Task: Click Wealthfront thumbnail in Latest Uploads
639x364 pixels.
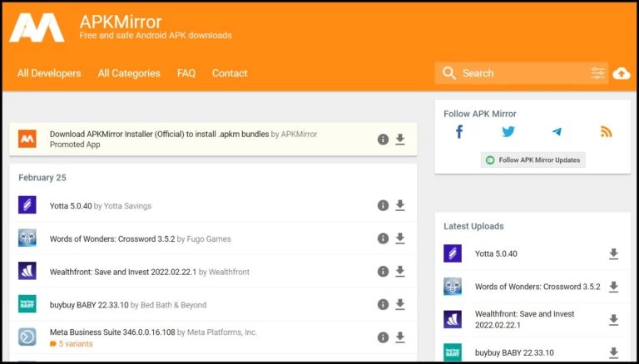Action: click(453, 320)
